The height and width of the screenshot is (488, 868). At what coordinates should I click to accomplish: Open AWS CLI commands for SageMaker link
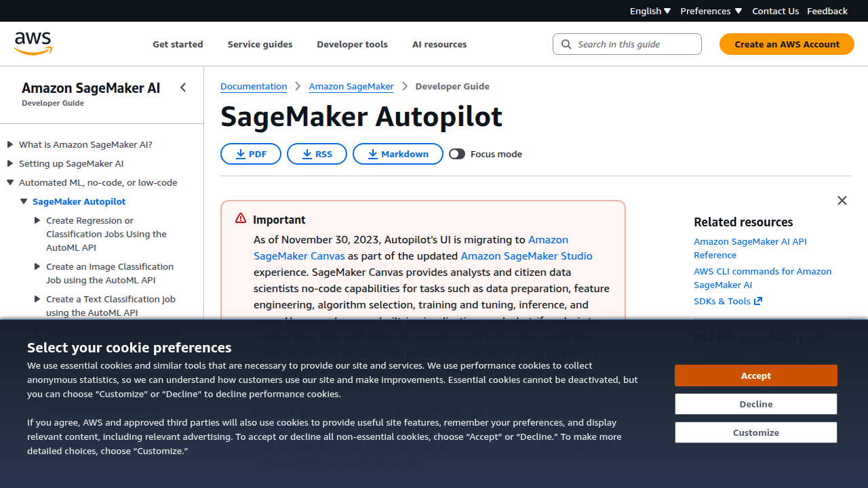[762, 278]
